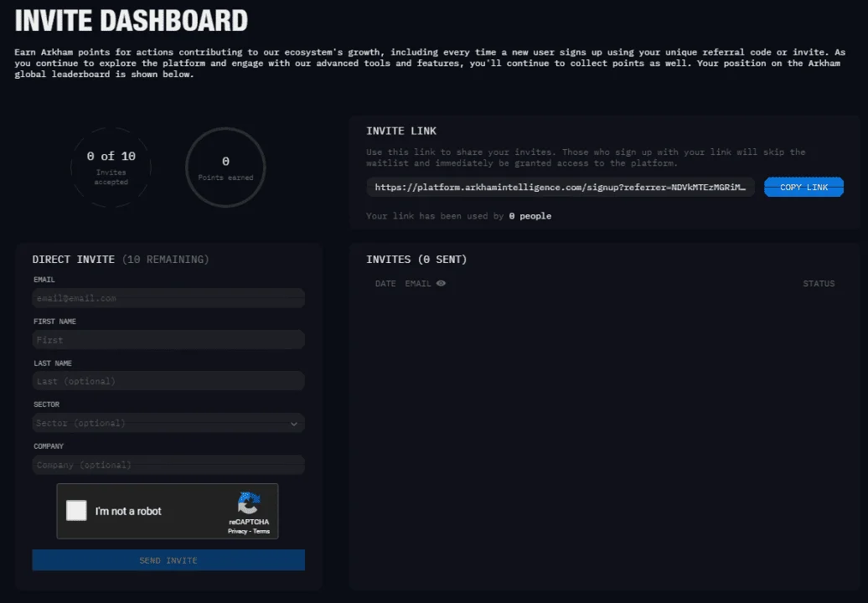Select the invite link URL field

(x=561, y=187)
